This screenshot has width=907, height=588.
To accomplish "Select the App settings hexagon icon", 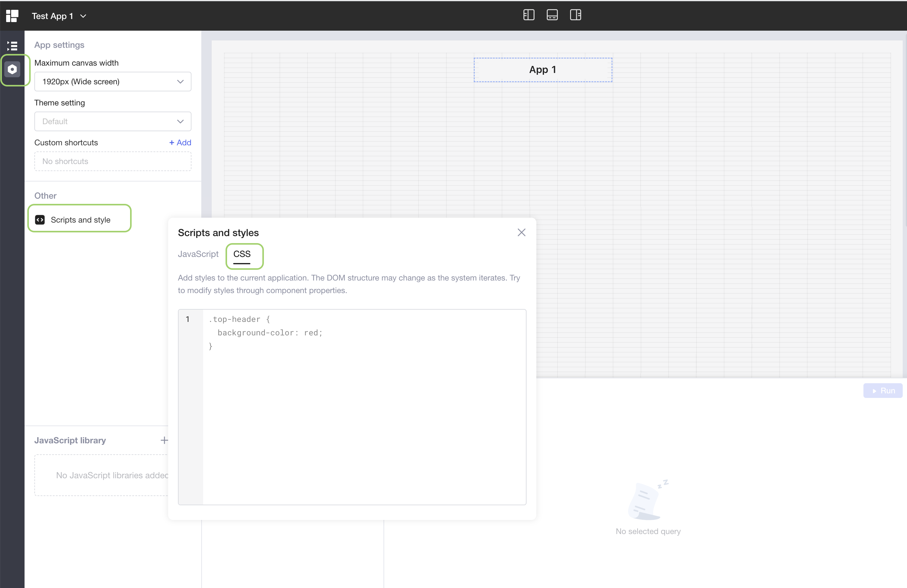I will pos(13,70).
